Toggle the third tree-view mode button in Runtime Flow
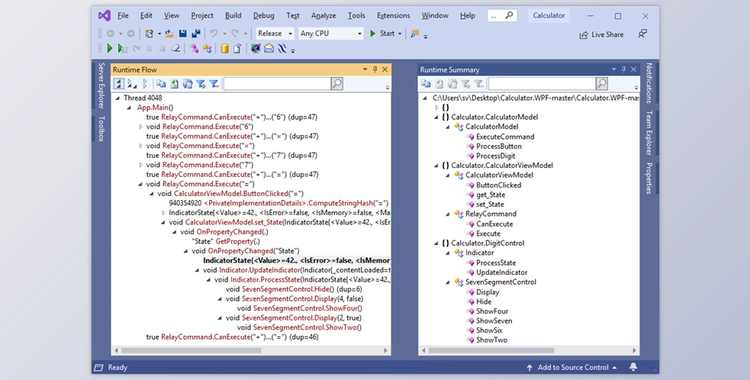750x380 pixels. (x=145, y=84)
